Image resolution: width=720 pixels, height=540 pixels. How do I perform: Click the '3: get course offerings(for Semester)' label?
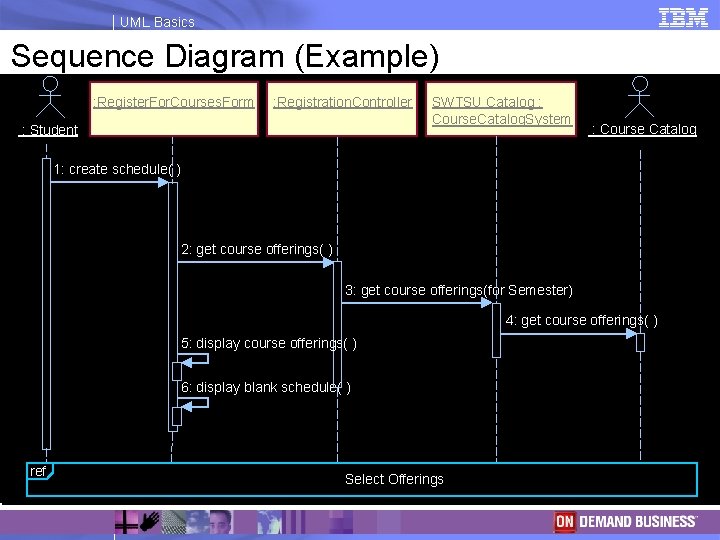pyautogui.click(x=459, y=290)
